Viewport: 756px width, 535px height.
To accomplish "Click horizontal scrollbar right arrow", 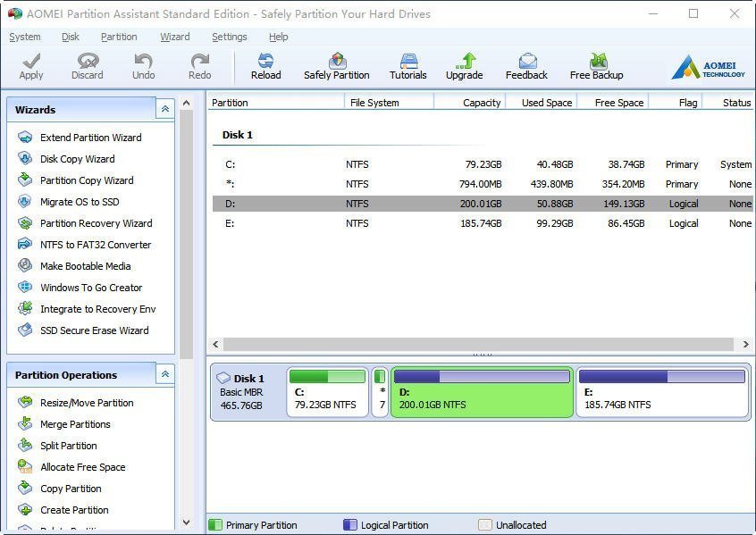I will [745, 344].
